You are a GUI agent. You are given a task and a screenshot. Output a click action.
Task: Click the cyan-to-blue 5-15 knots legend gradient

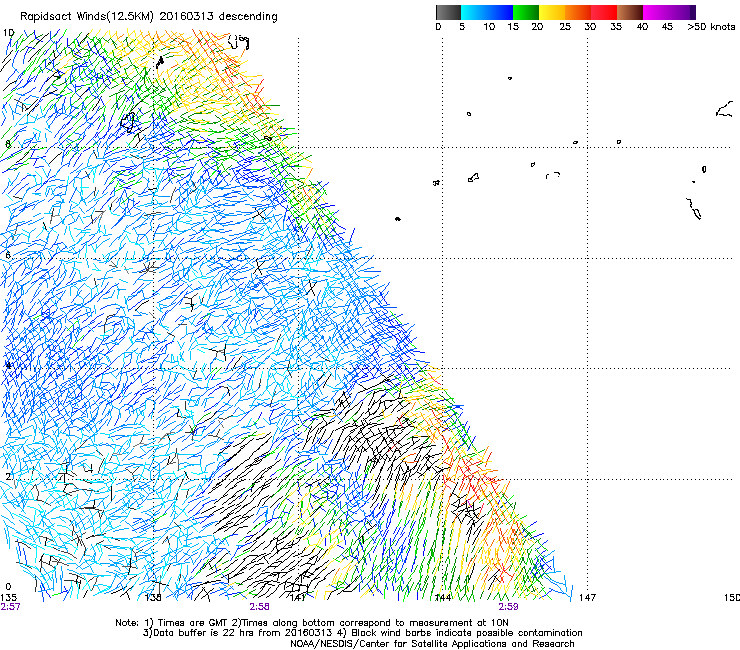point(487,12)
